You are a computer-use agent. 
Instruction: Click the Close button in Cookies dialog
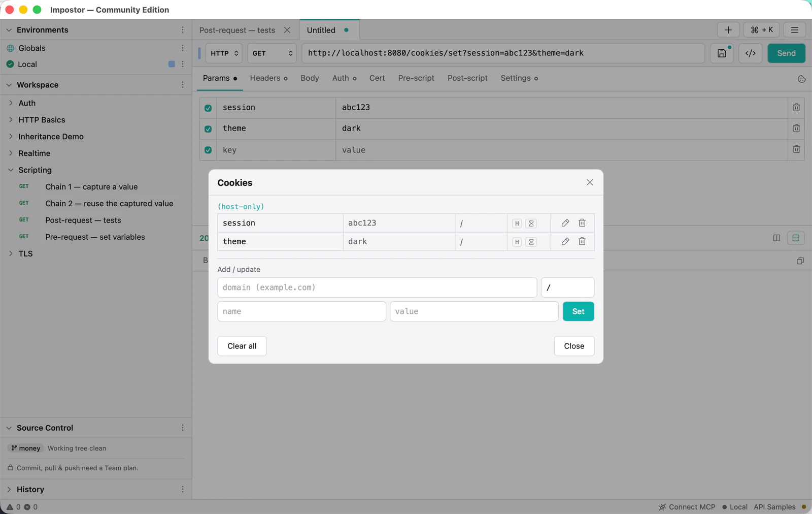tap(574, 346)
